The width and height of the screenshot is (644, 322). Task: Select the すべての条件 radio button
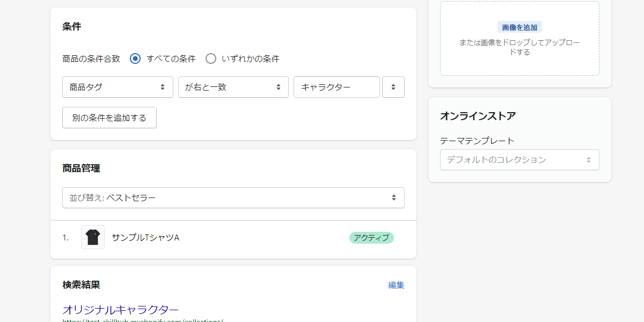point(135,58)
